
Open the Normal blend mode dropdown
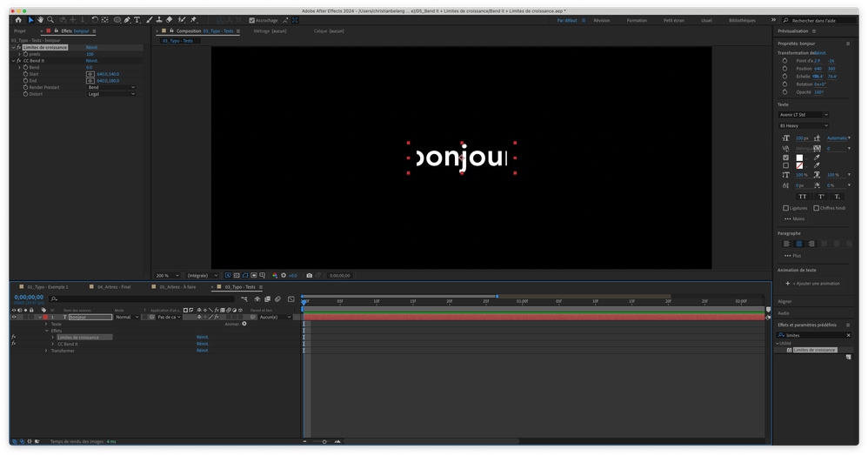tap(127, 318)
